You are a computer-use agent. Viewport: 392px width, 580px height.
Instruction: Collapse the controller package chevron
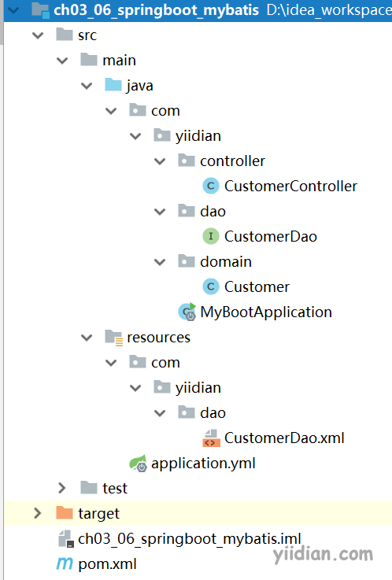[160, 161]
